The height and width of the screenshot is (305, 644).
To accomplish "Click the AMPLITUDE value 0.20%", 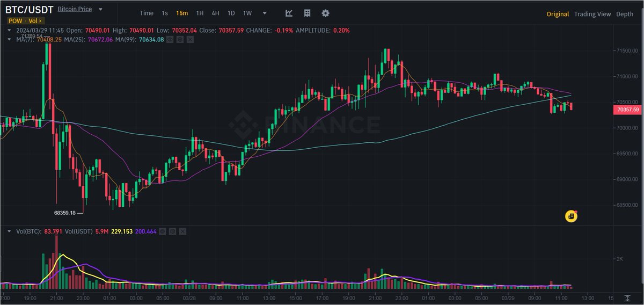I will pyautogui.click(x=341, y=31).
